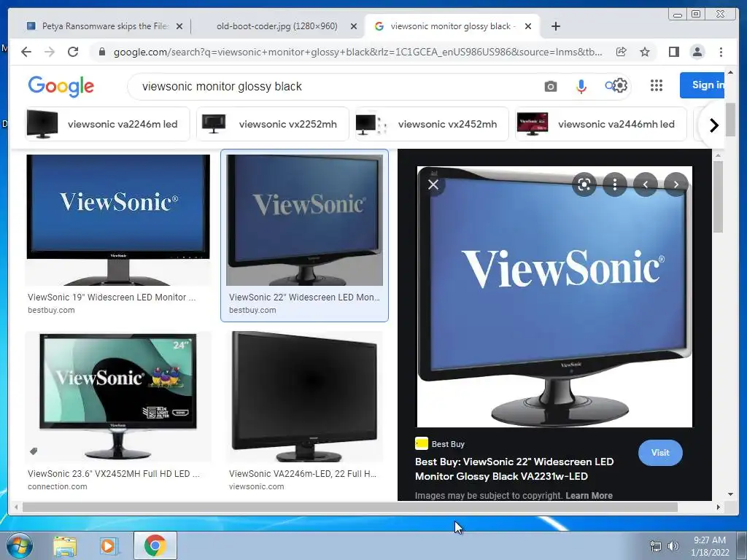Close the viewsonic monitor search tab
Screen dimensions: 747x560
[528, 27]
